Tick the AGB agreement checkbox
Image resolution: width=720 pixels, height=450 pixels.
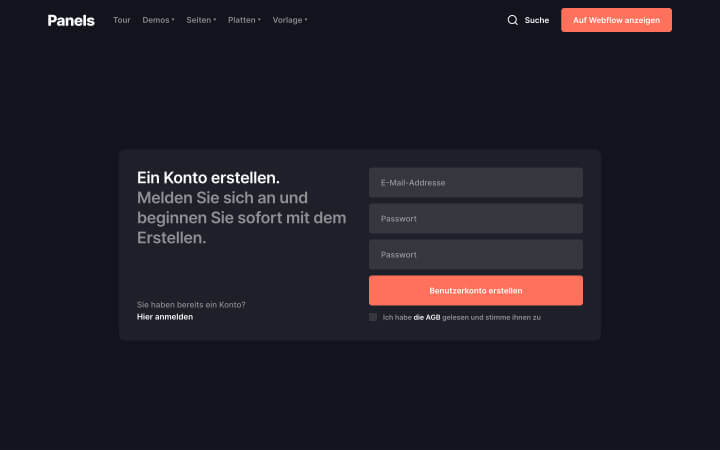373,317
